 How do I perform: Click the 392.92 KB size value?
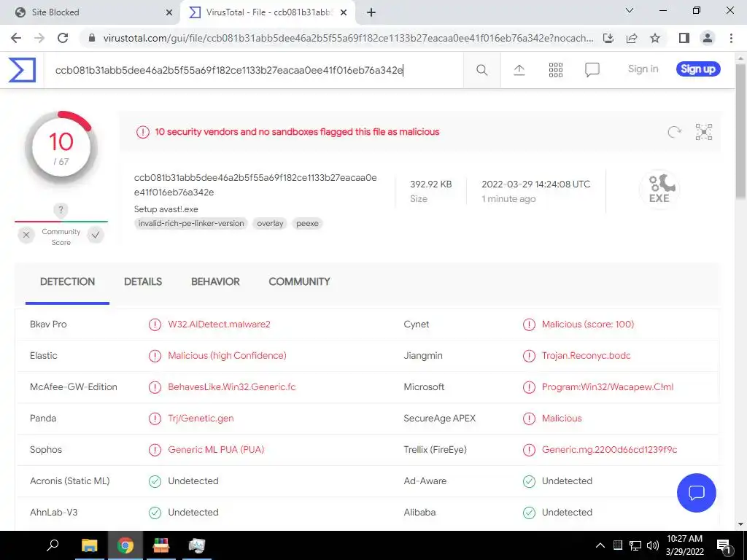click(430, 184)
